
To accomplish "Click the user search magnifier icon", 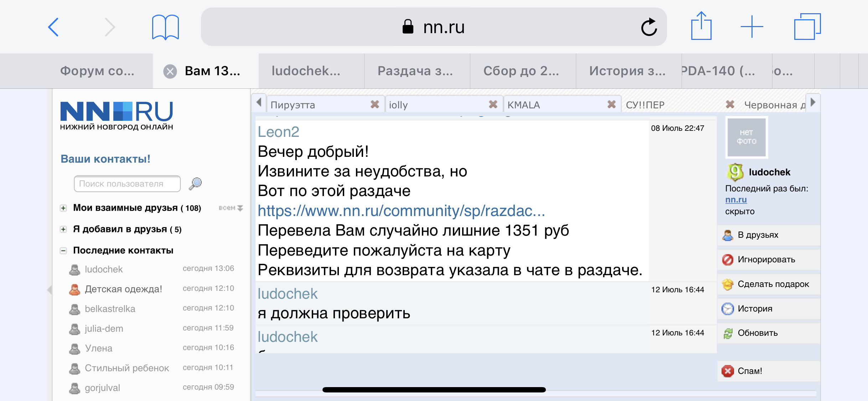I will click(195, 184).
